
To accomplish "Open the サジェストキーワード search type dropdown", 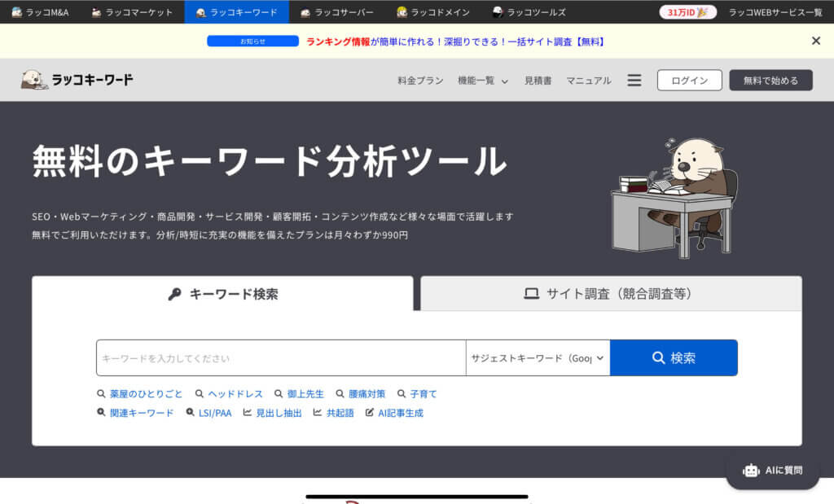I will pyautogui.click(x=538, y=357).
